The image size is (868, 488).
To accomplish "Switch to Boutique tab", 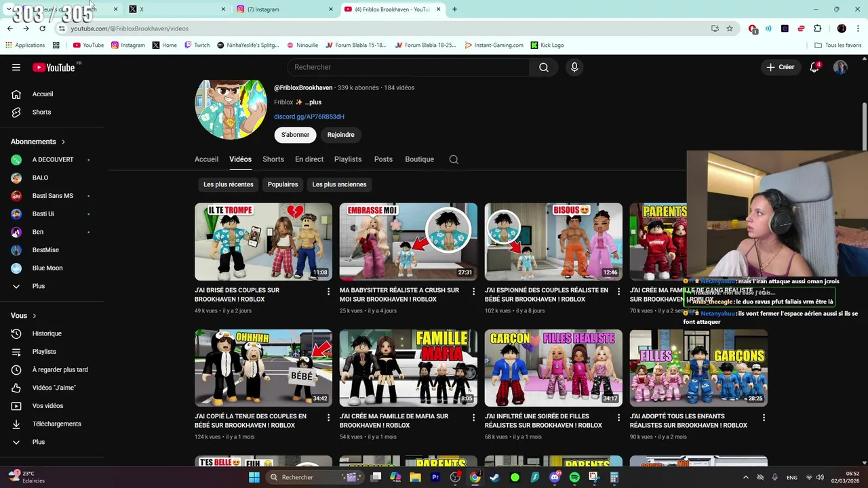I will [x=419, y=159].
